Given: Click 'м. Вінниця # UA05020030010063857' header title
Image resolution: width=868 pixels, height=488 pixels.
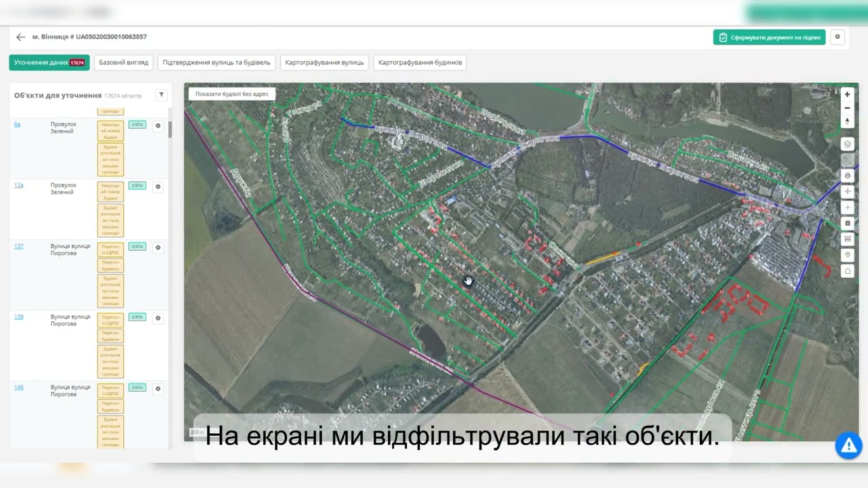Looking at the screenshot, I should click(90, 37).
